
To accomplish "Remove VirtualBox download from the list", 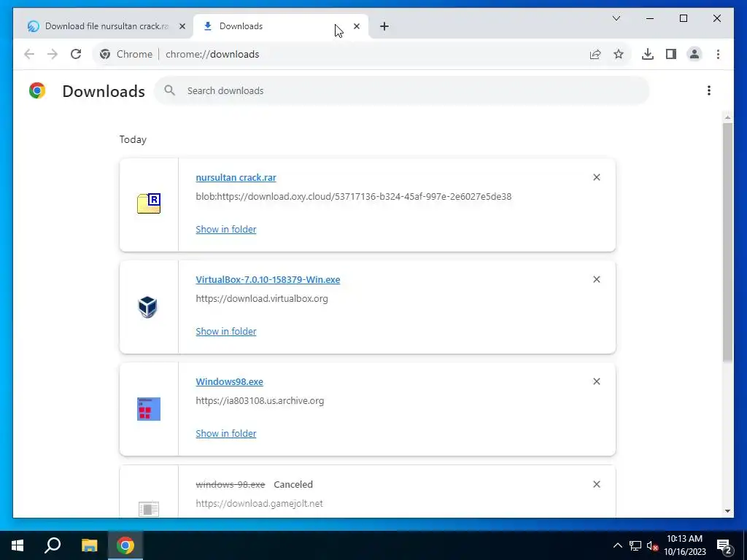I will click(x=597, y=279).
